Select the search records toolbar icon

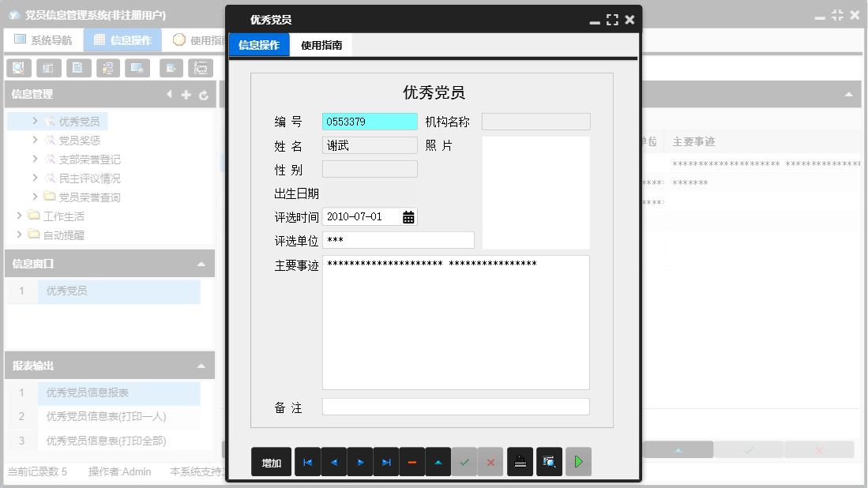18,68
